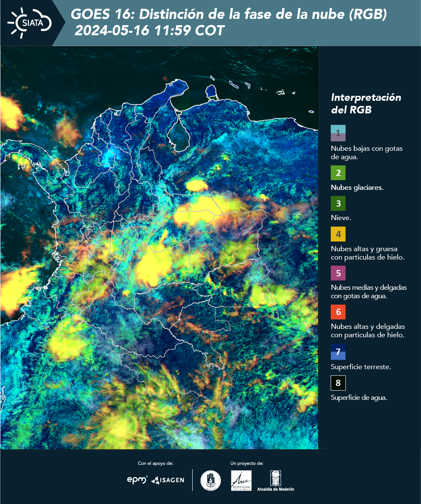Click the Área Metropolitana logo
421x504 pixels.
241,480
